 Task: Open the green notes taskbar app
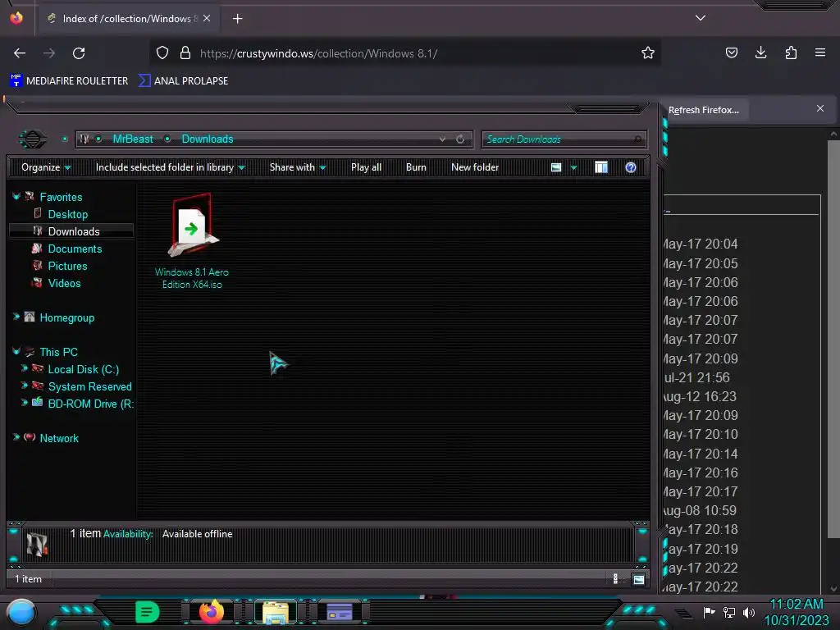point(147,612)
